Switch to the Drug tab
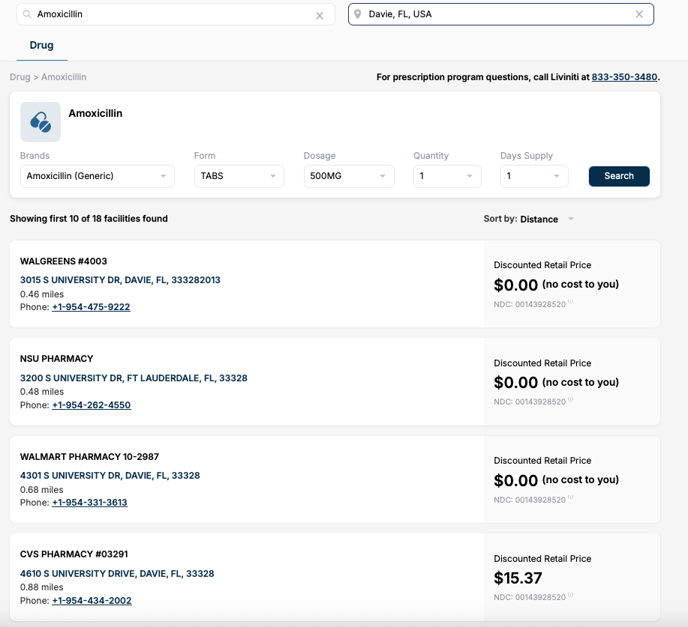 [x=41, y=45]
